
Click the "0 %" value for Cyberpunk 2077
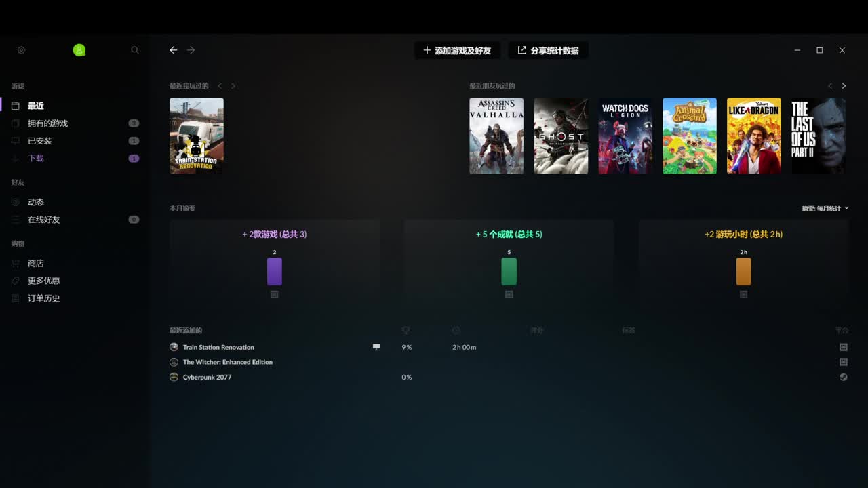coord(407,377)
